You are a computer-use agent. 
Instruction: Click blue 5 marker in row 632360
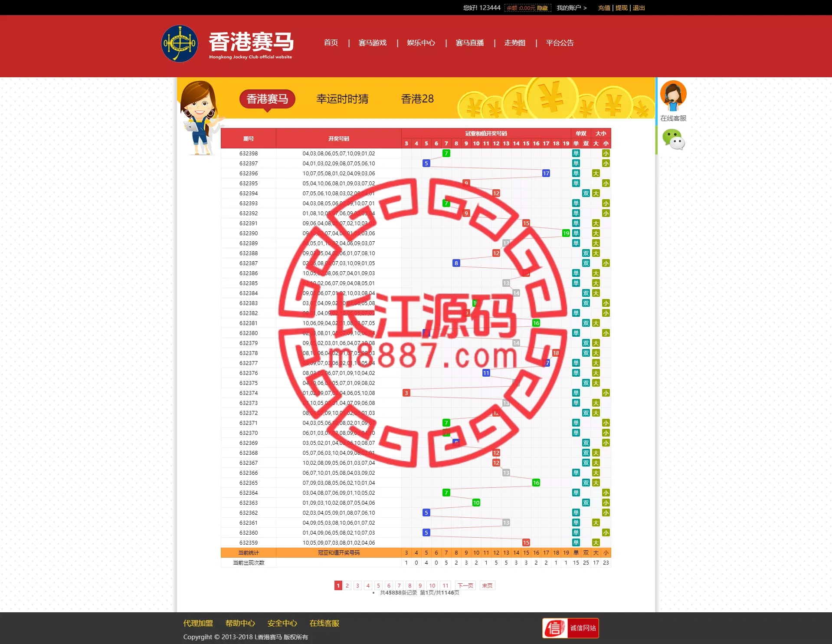(x=426, y=532)
